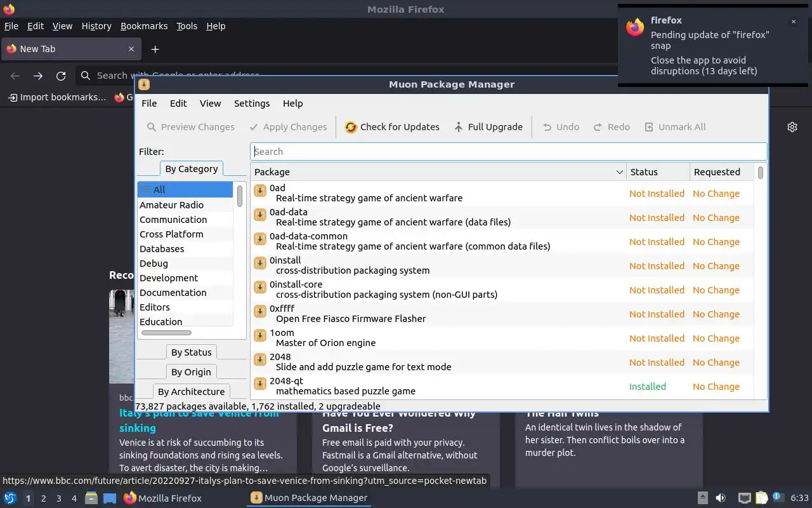
Task: Open Firefox History menu
Action: [96, 26]
